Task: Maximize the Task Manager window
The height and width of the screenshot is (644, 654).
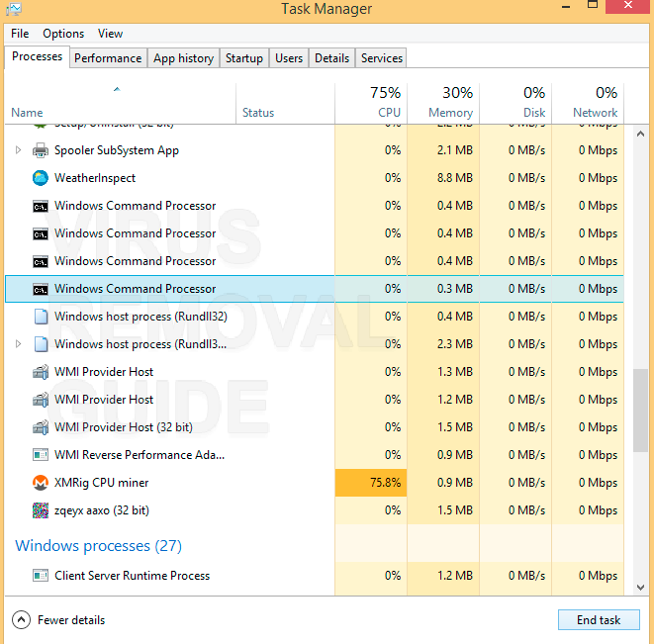Action: 593,5
